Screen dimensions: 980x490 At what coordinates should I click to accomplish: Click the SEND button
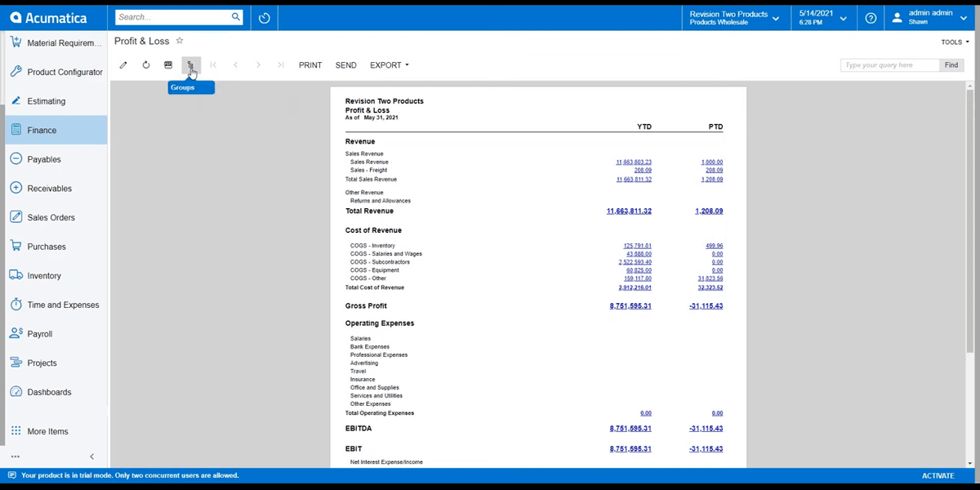(x=345, y=65)
